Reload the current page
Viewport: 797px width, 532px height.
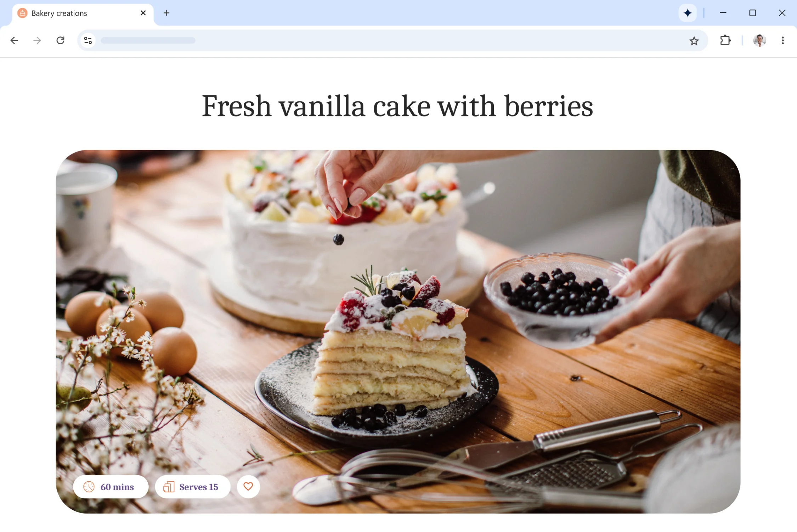pos(61,40)
